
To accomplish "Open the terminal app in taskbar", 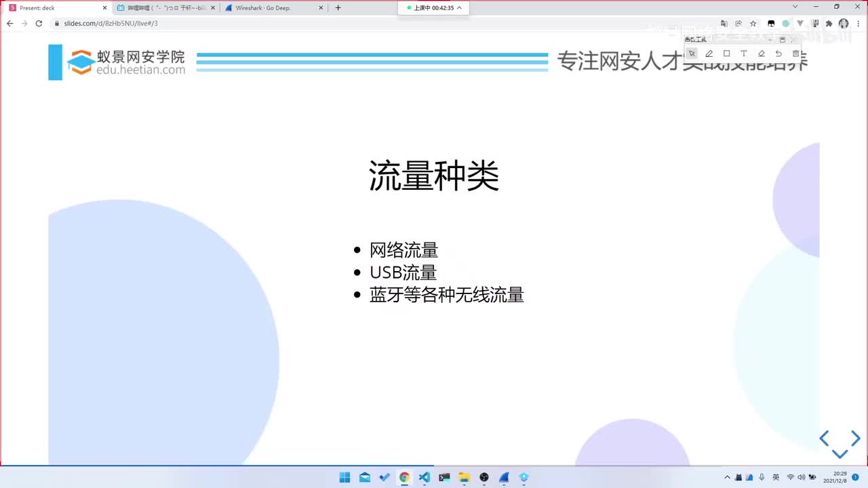I will tap(444, 477).
